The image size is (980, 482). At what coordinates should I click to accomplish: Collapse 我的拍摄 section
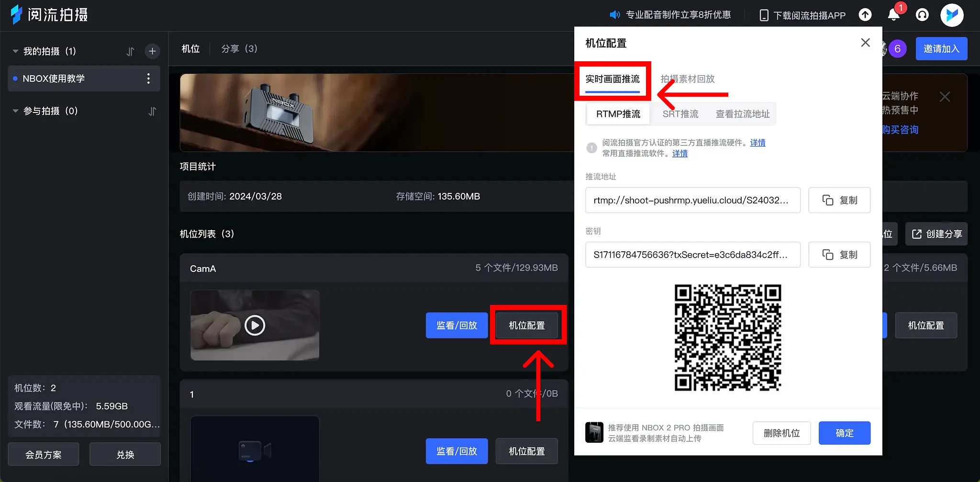[15, 51]
